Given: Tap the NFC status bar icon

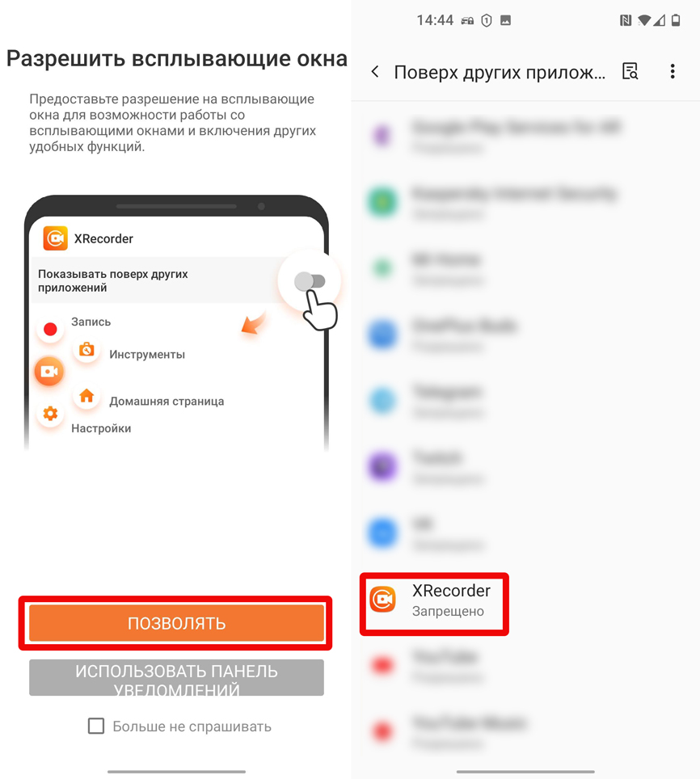Looking at the screenshot, I should tap(626, 20).
